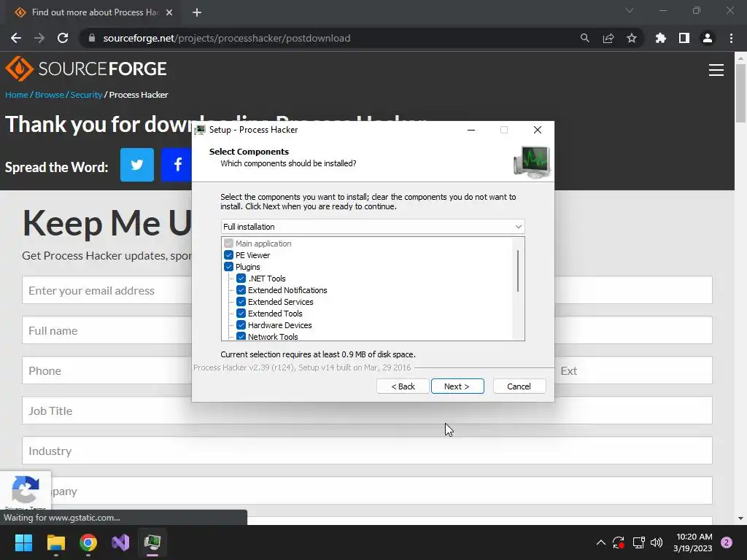Viewport: 747px width, 560px height.
Task: Click the browser forward arrow
Action: [x=39, y=38]
